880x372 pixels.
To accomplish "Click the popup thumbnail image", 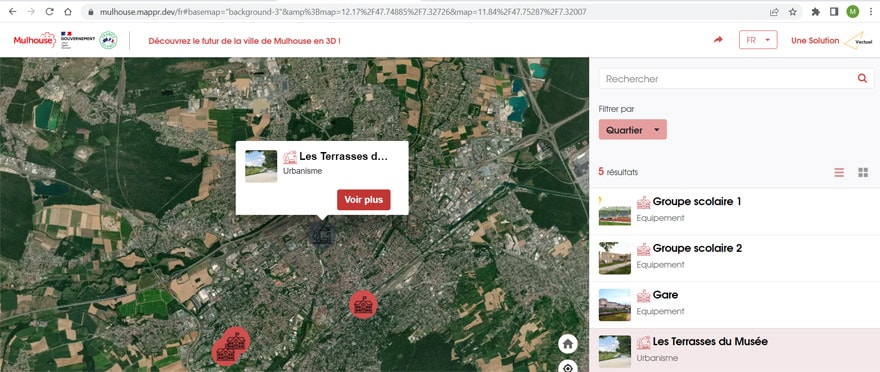I will (261, 166).
